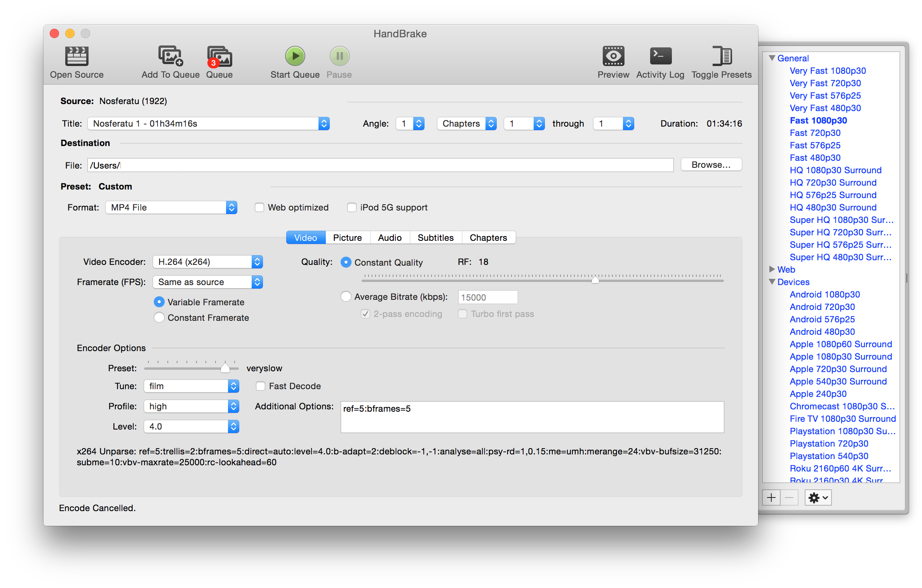Select the Apple 240p30 preset
922x588 pixels.
[x=818, y=394]
